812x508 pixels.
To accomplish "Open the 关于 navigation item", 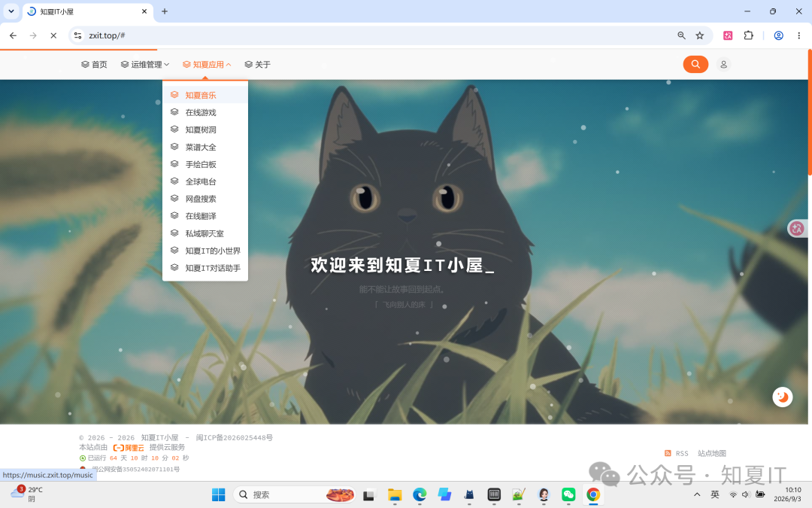I will 257,64.
